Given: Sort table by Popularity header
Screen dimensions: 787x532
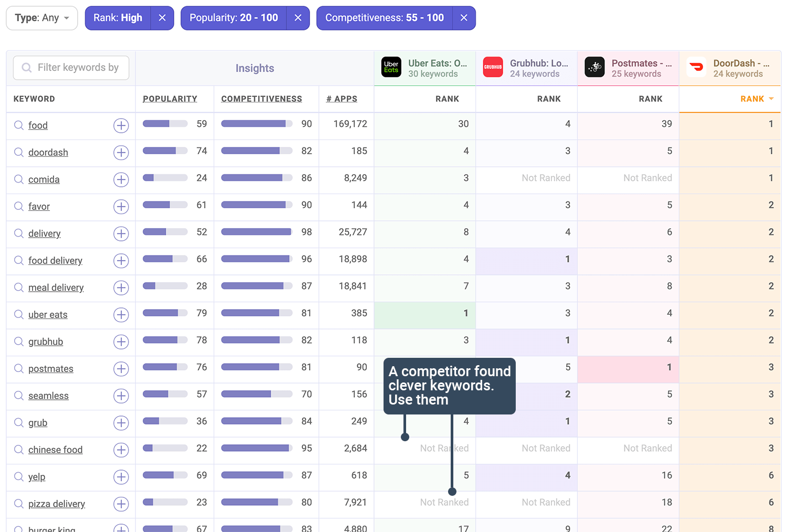Looking at the screenshot, I should 170,99.
